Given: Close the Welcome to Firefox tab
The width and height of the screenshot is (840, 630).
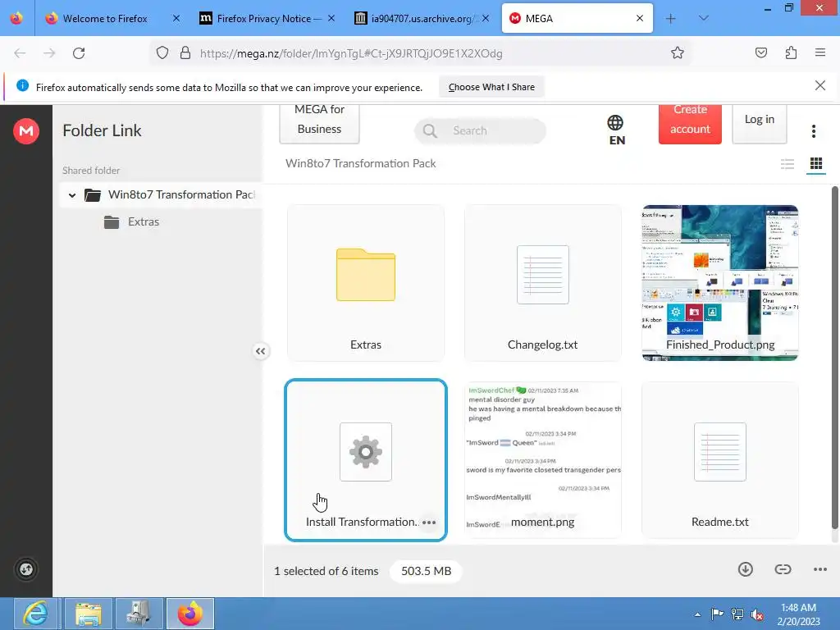Looking at the screenshot, I should tap(176, 19).
